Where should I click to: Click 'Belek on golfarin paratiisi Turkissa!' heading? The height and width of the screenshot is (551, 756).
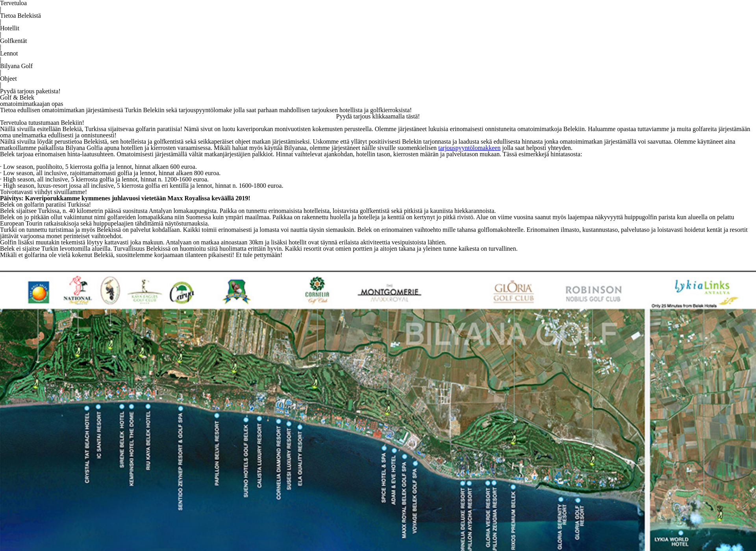coord(45,205)
